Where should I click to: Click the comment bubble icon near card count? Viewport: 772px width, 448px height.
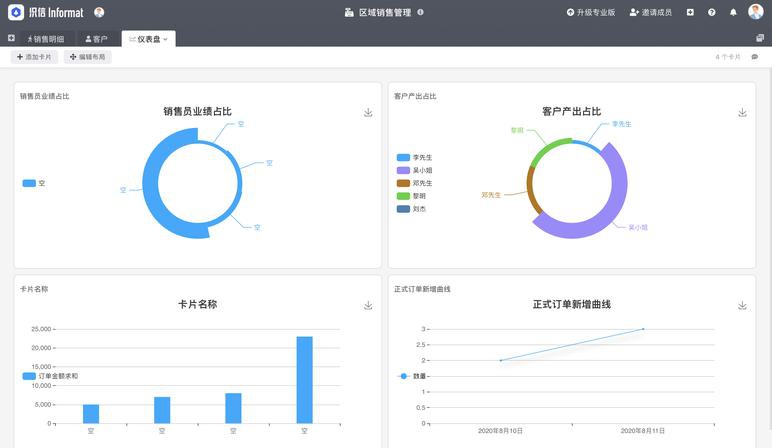755,57
